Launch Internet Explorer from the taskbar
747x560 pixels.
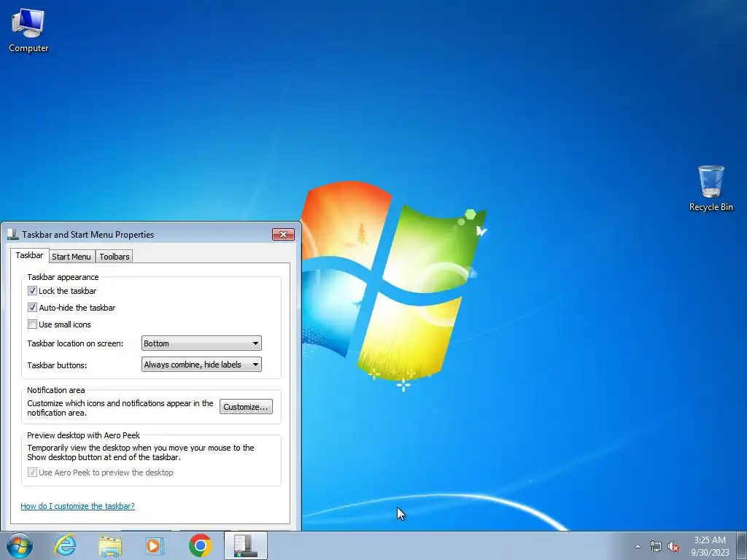(x=65, y=545)
